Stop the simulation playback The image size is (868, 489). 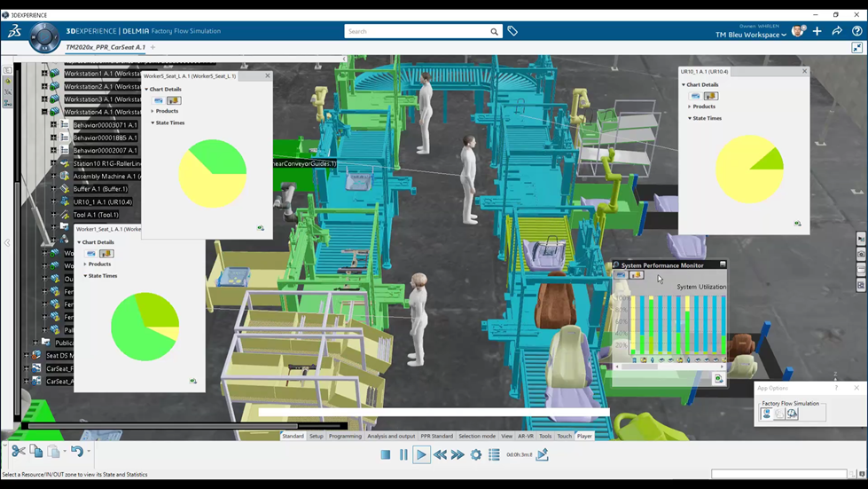(386, 454)
